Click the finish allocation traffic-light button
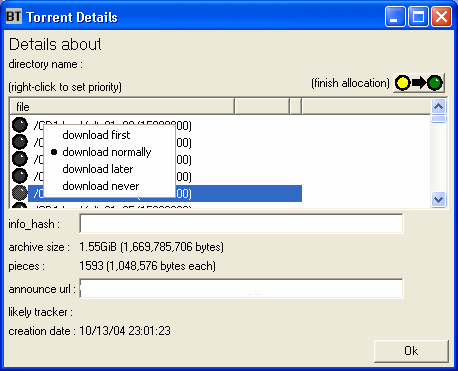This screenshot has height=371, width=458. pos(419,83)
